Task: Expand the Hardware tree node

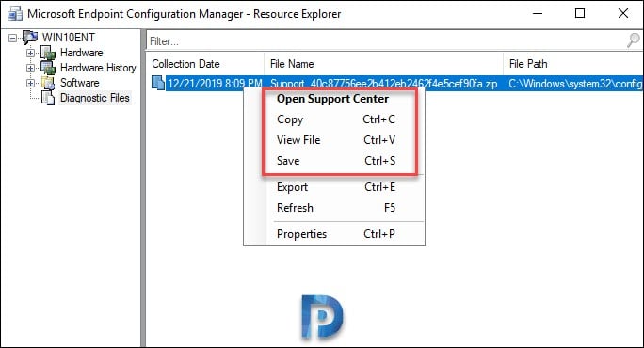Action: (30, 53)
